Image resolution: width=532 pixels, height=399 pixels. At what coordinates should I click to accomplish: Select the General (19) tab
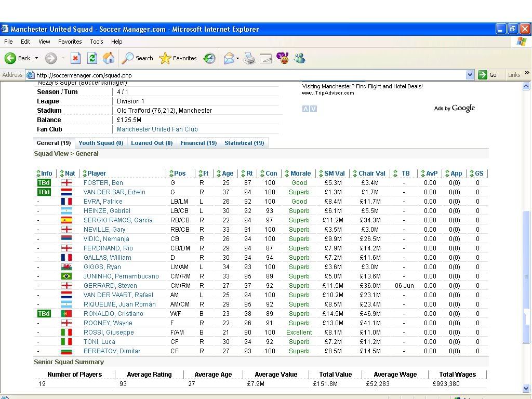(x=54, y=143)
